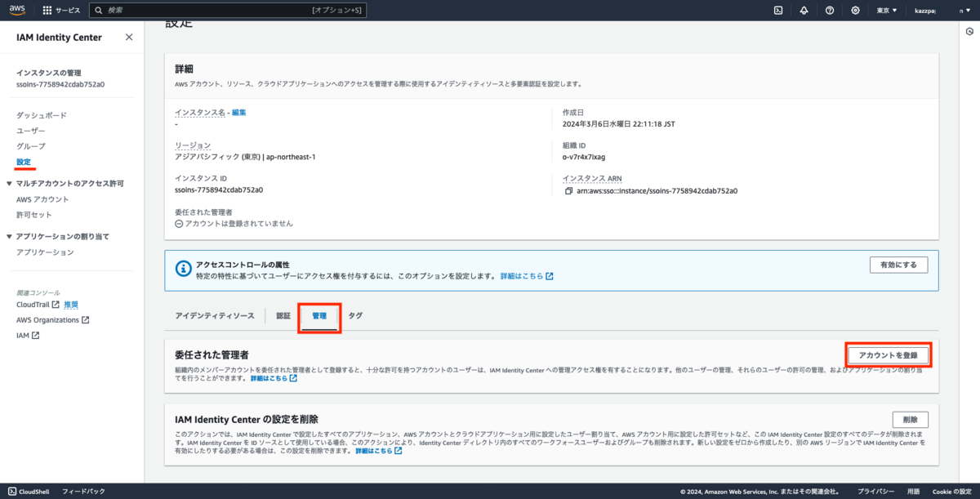The height and width of the screenshot is (499, 980).
Task: Click the 削除 button
Action: [x=910, y=419]
